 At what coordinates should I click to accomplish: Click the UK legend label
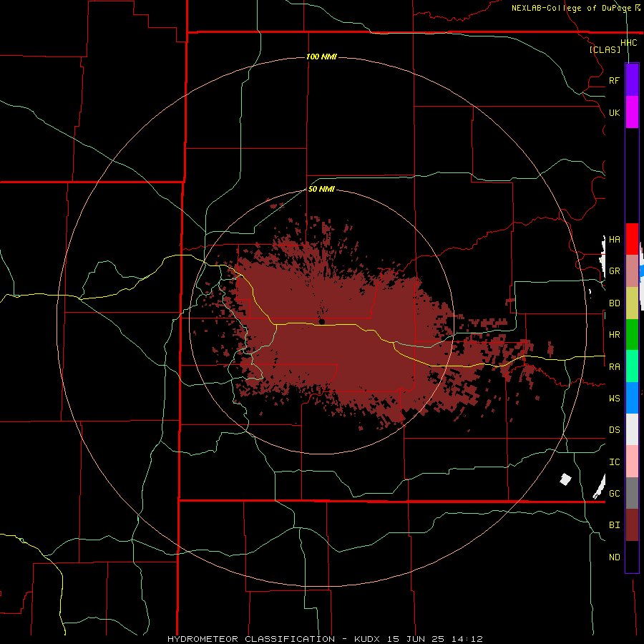[614, 112]
